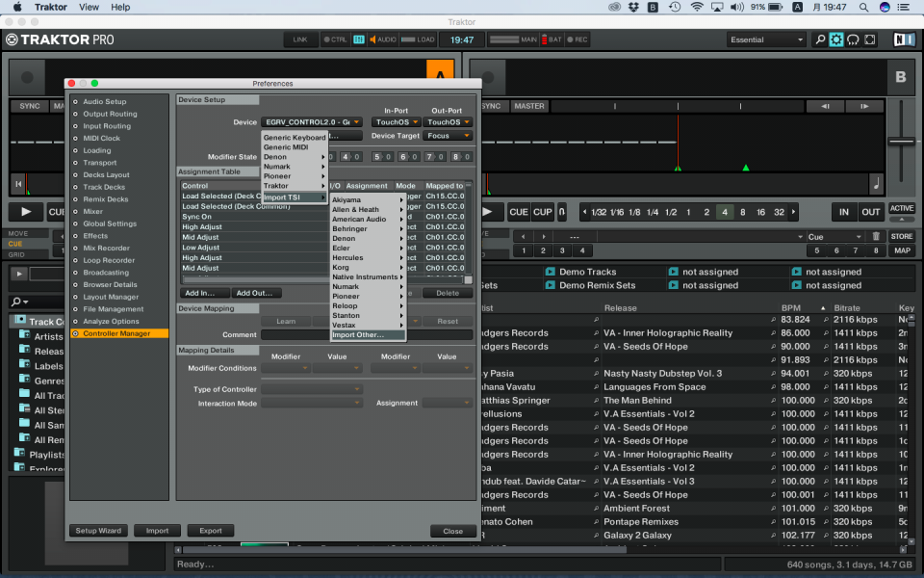Click the AUDIO speaker indicator
Image resolution: width=924 pixels, height=578 pixels.
click(383, 39)
